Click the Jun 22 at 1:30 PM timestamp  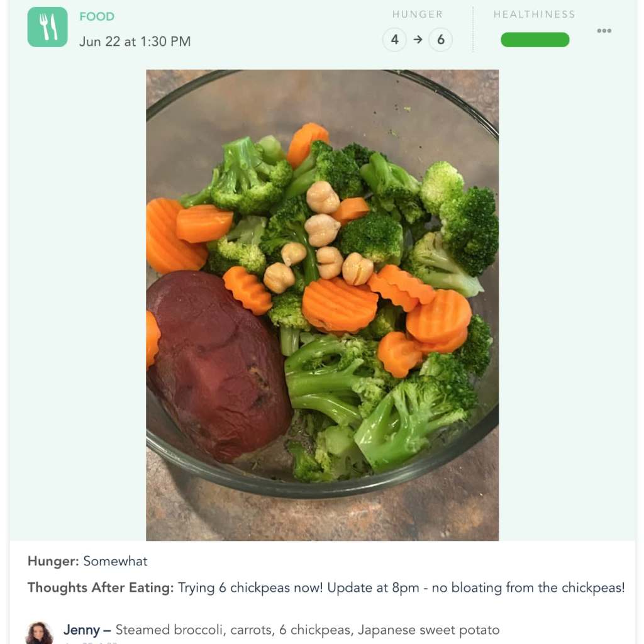click(x=135, y=42)
